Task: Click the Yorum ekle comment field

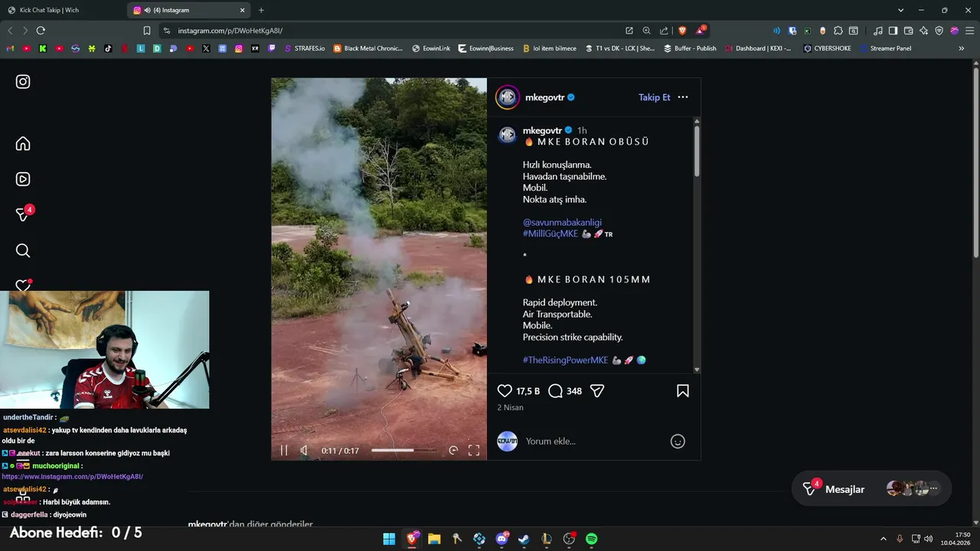Action: [x=593, y=442]
